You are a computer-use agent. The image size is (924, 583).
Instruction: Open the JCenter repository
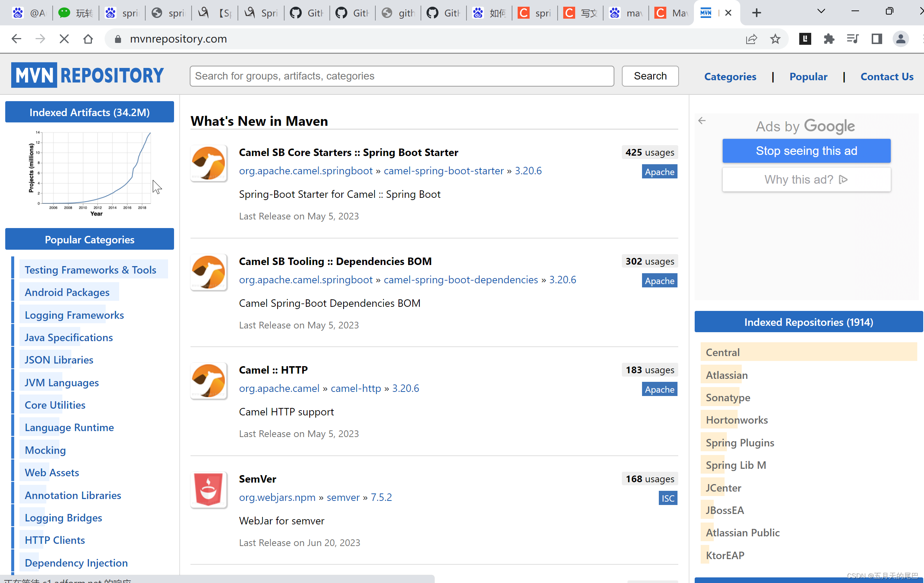tap(723, 488)
